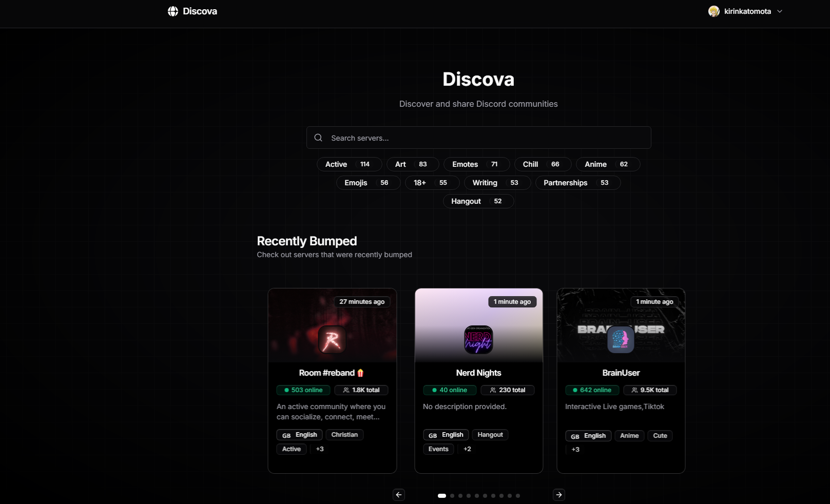830x504 pixels.
Task: Open the Nerd Nights server title
Action: pos(478,373)
